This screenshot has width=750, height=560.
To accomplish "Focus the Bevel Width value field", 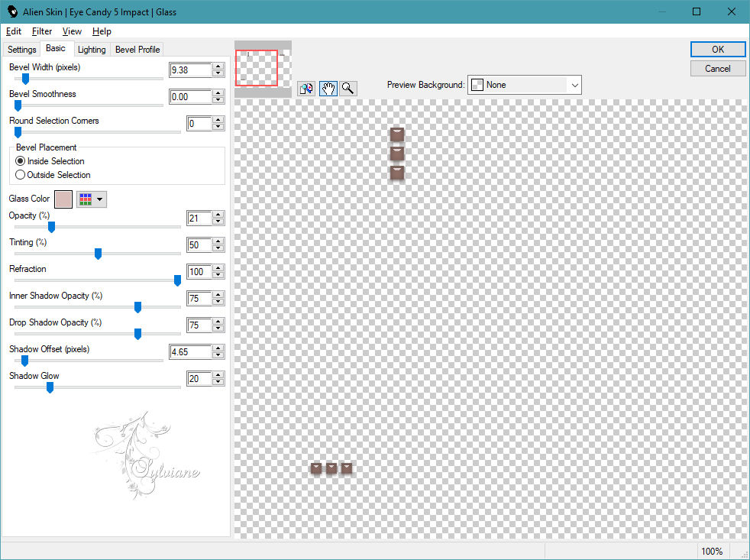I will 190,70.
